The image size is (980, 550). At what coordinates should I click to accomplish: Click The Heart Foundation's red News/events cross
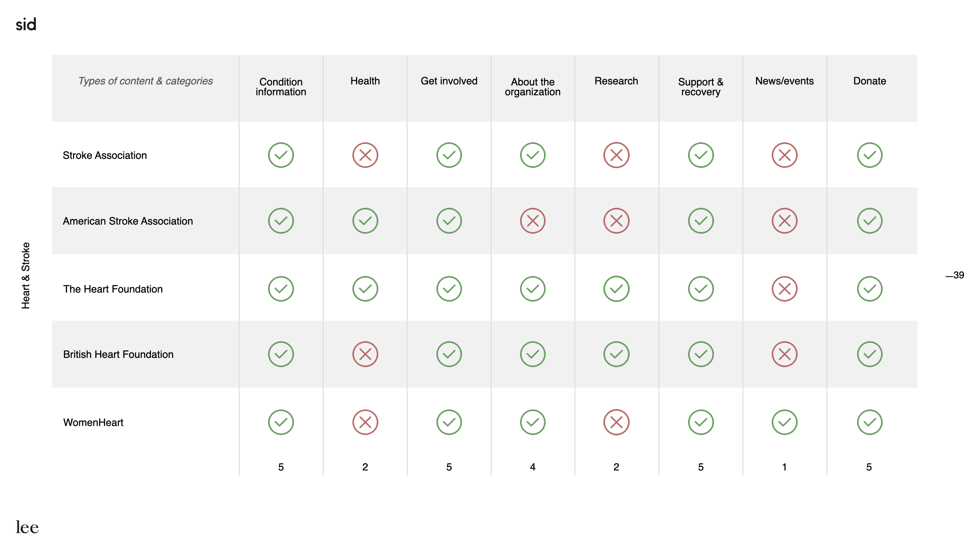coord(784,289)
